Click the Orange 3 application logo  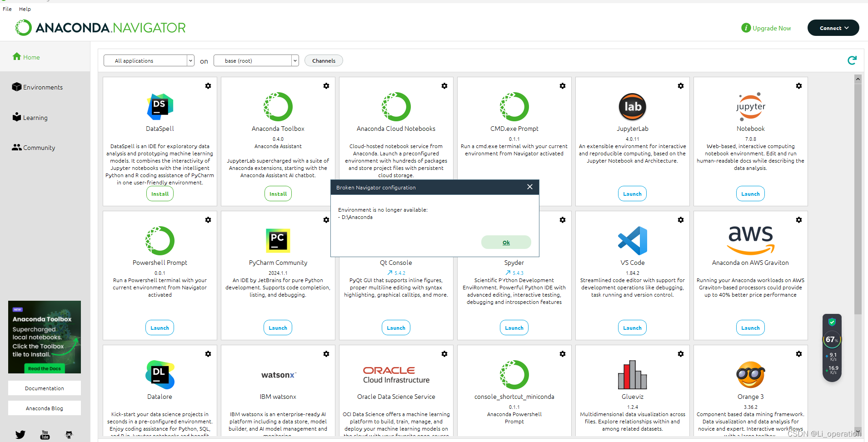(x=751, y=375)
